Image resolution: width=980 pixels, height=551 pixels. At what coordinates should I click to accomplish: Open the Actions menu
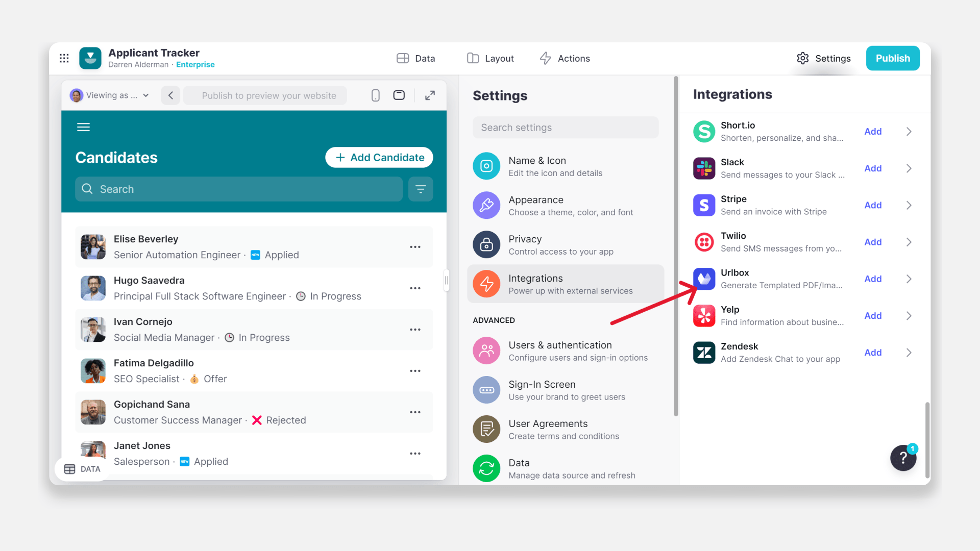tap(565, 58)
